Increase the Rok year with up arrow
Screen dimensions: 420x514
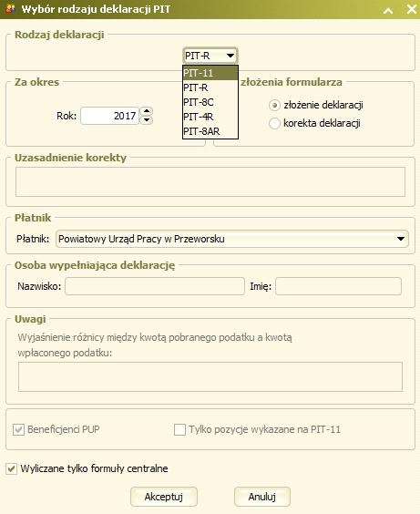(147, 111)
